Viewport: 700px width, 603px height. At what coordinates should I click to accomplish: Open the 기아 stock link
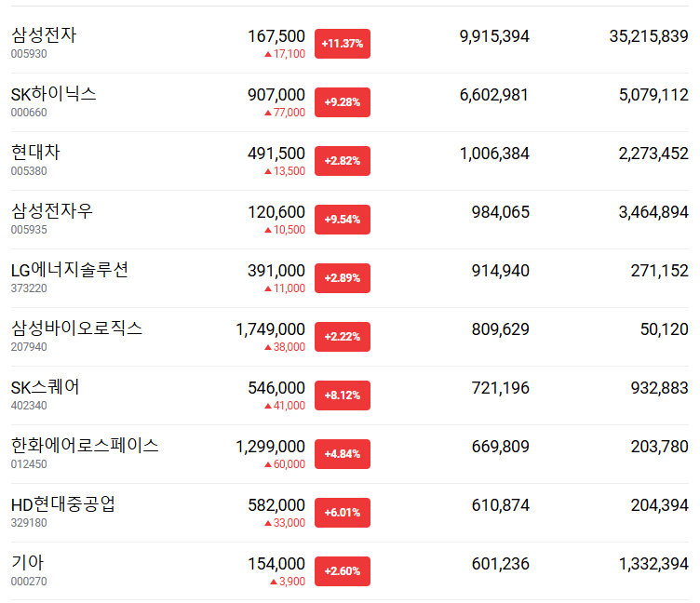pos(28,563)
